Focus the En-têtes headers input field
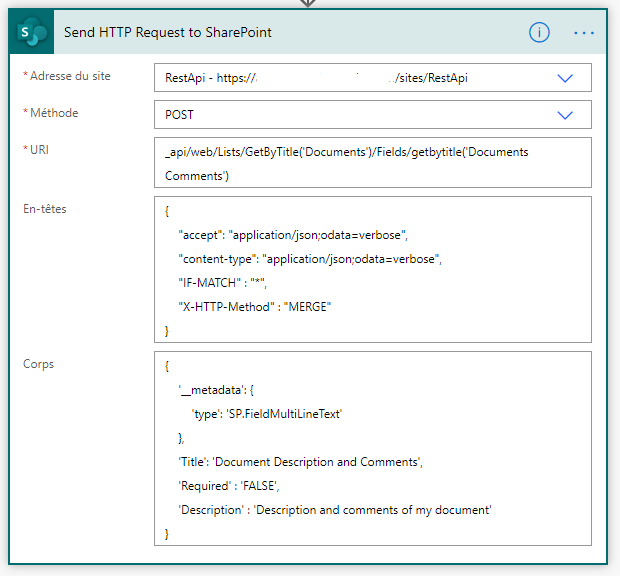This screenshot has height=576, width=620. click(372, 269)
